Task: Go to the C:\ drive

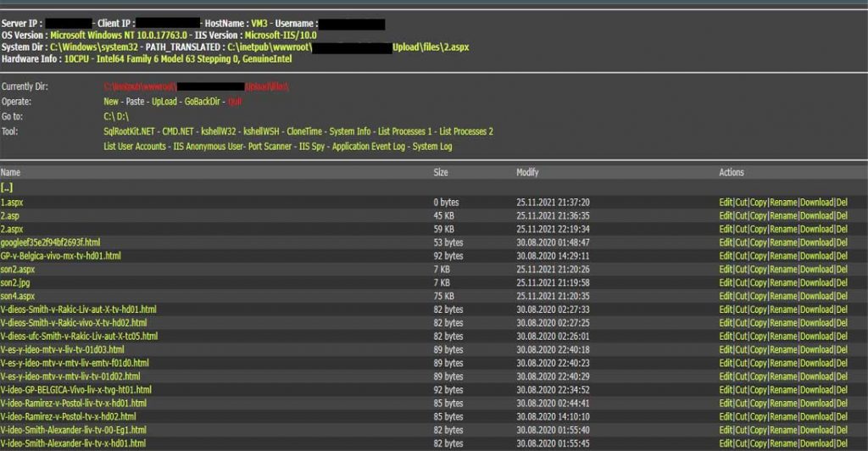Action: pyautogui.click(x=110, y=116)
